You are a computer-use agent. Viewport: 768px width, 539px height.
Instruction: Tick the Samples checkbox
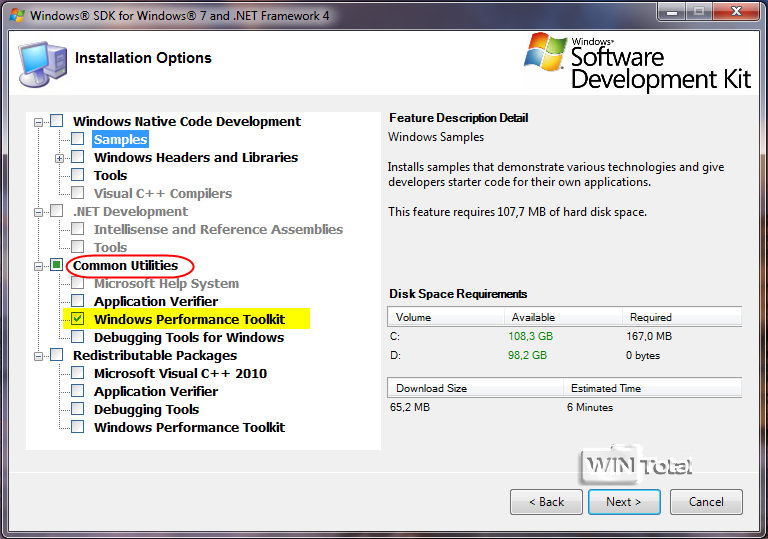coord(78,139)
